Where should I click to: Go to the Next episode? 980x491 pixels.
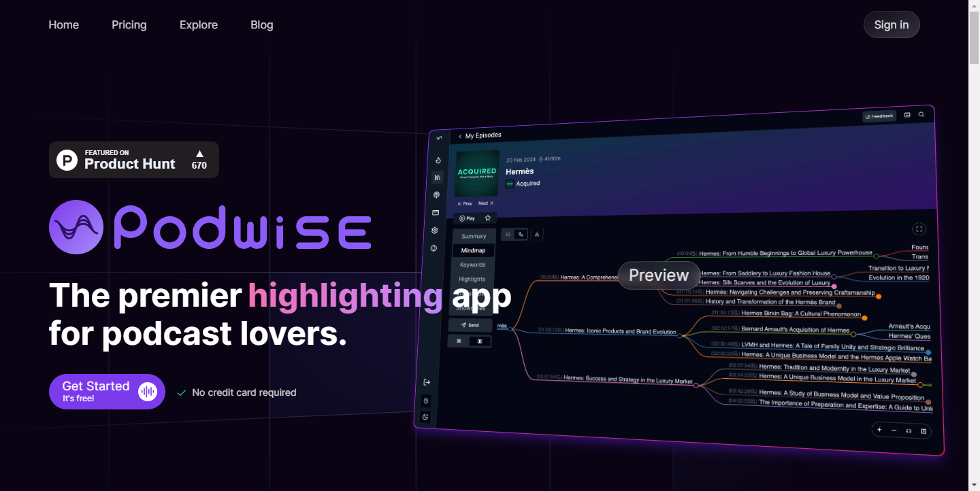click(x=486, y=203)
